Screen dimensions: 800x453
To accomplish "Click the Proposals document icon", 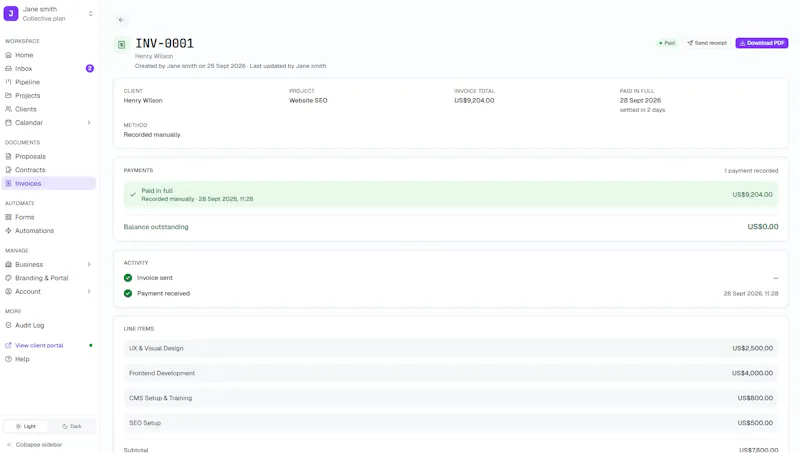I will point(8,157).
